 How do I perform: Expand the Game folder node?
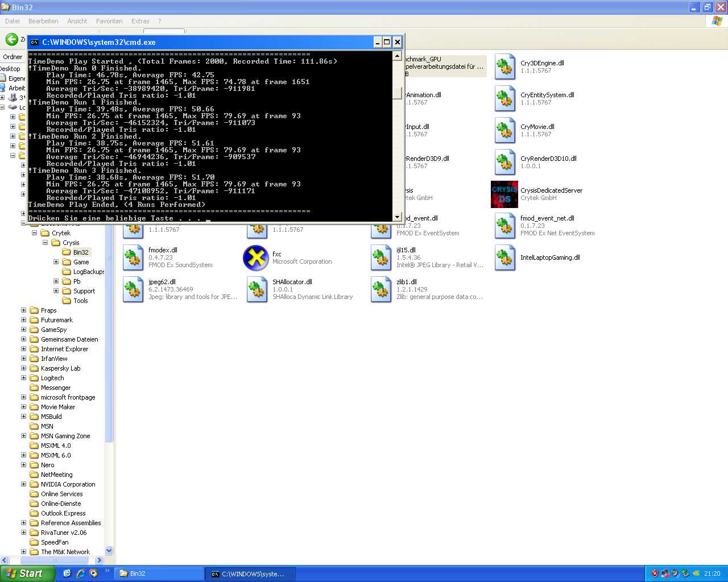tap(56, 262)
